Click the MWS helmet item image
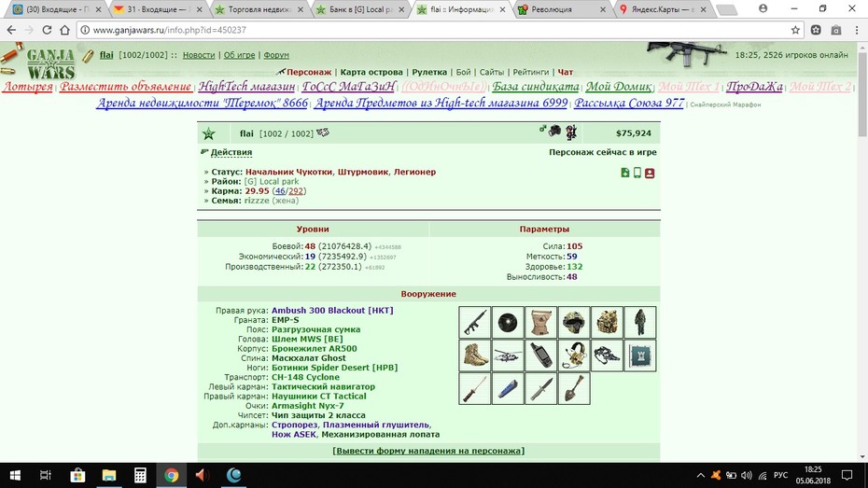Image resolution: width=868 pixels, height=488 pixels. pyautogui.click(x=574, y=322)
